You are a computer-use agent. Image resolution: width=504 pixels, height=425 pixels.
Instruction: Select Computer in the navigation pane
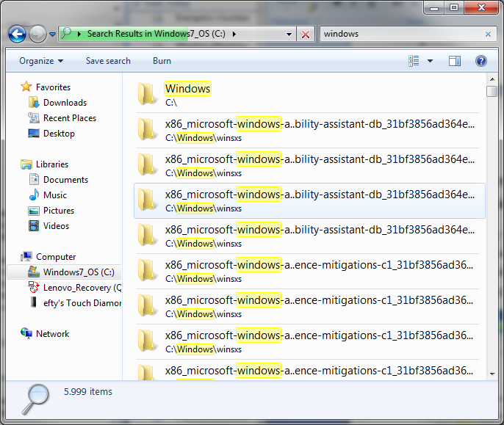click(x=56, y=257)
